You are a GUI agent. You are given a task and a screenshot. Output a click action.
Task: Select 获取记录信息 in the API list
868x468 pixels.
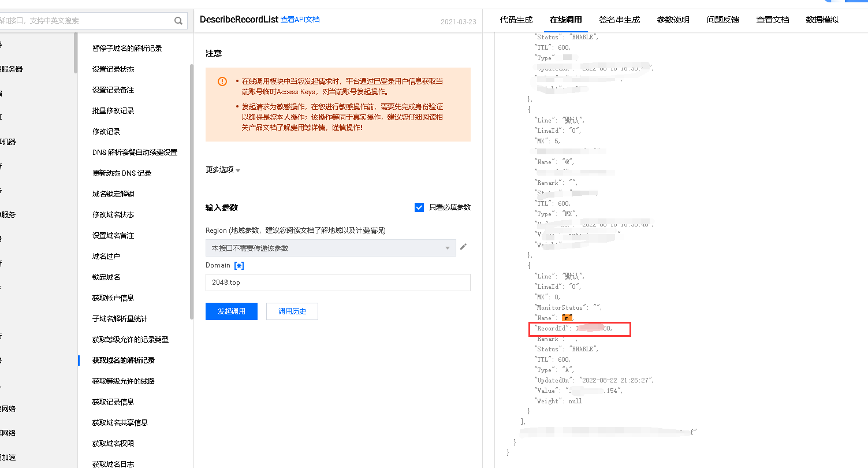[113, 402]
